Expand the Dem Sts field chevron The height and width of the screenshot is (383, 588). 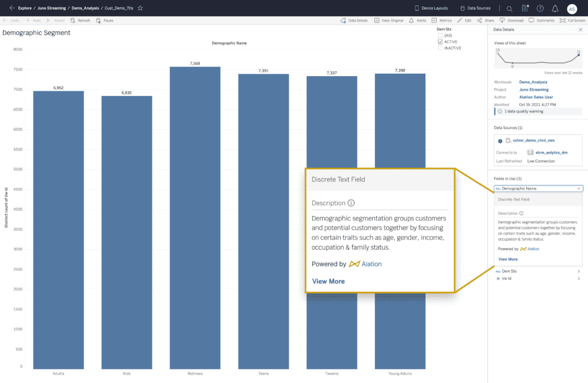(578, 271)
